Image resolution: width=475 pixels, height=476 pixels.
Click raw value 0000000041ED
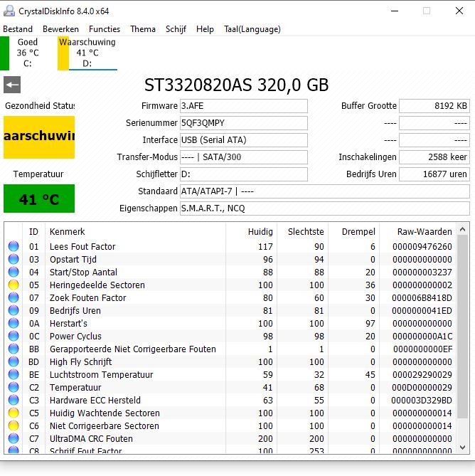[422, 310]
